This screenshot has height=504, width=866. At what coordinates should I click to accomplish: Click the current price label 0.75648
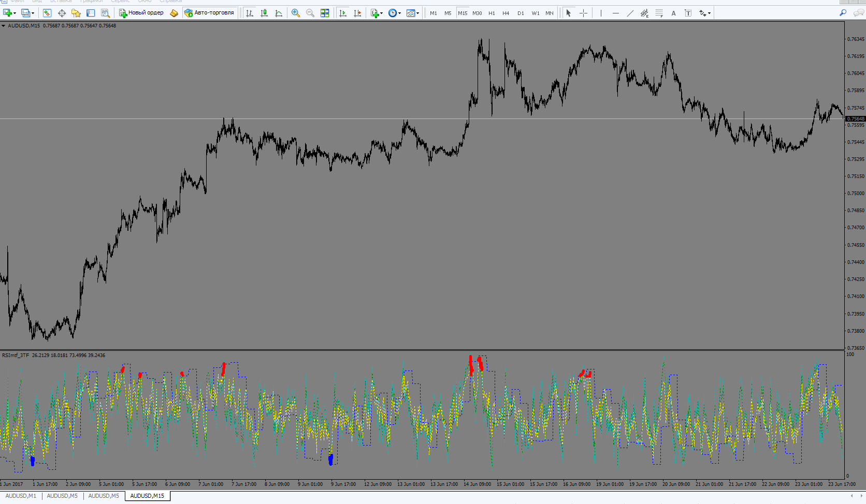tap(855, 119)
